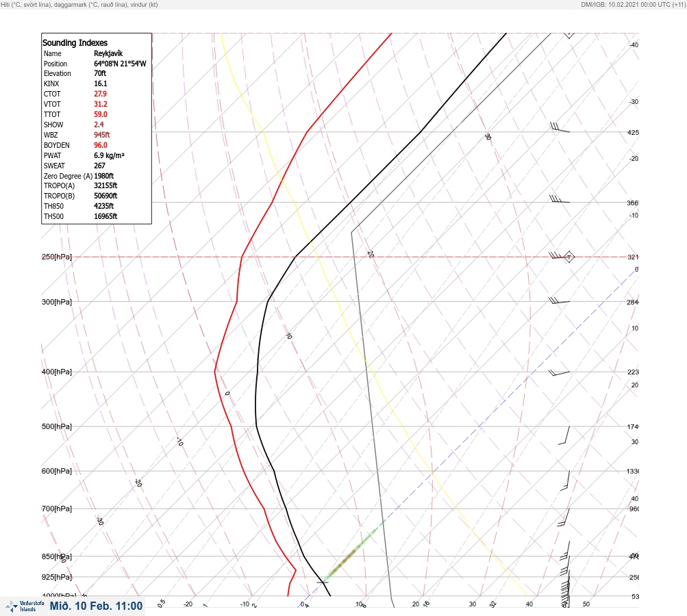
Task: Click the TROPO(A) value "32155ft"
Action: click(105, 185)
